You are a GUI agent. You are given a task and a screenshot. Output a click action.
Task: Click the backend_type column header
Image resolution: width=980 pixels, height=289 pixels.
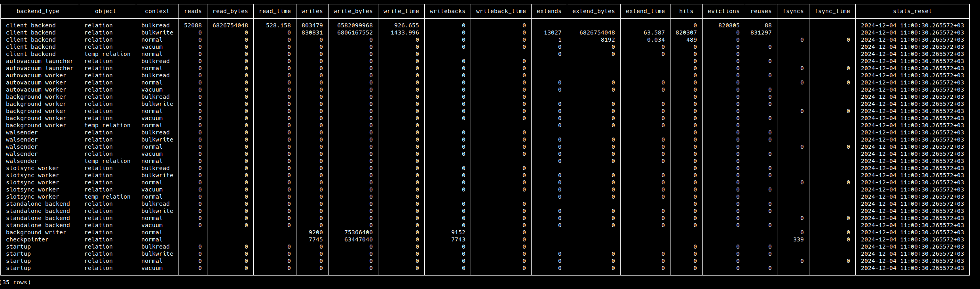38,11
